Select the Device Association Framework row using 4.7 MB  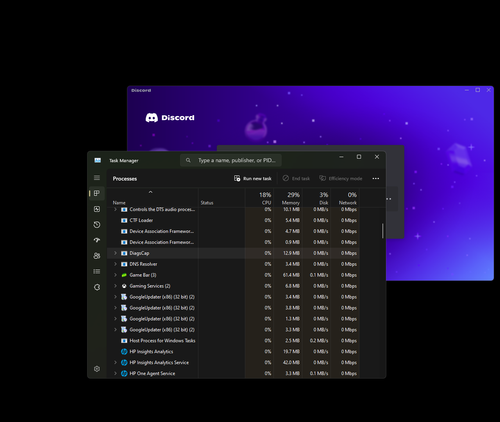(x=233, y=231)
